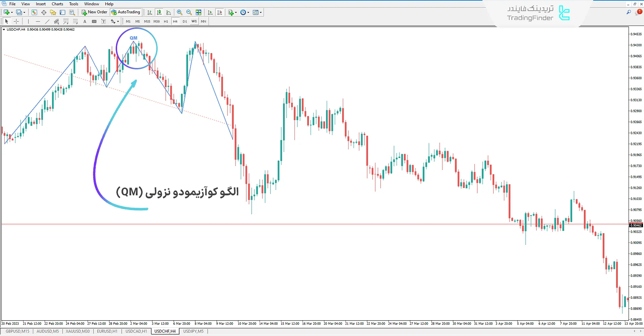The width and height of the screenshot is (644, 336).
Task: Click the USDCHF,H4 chart title triangle
Action: tap(4, 29)
